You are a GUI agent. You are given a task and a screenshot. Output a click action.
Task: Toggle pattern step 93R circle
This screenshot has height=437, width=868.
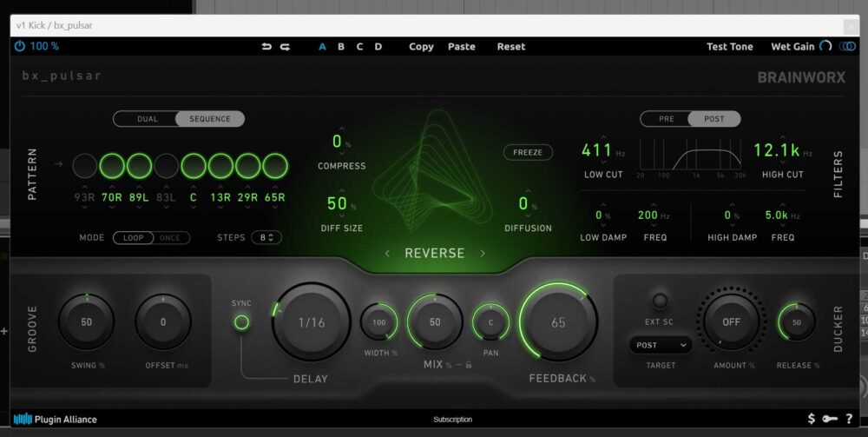click(x=85, y=166)
